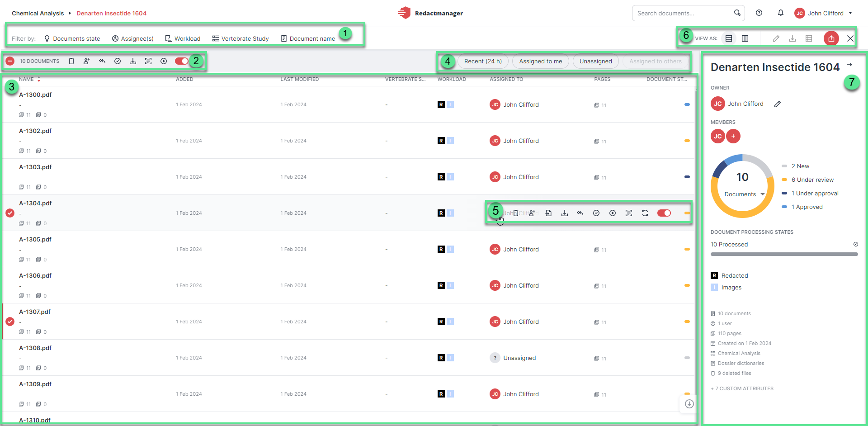
Task: Collapse dossier details panel arrow
Action: (849, 65)
